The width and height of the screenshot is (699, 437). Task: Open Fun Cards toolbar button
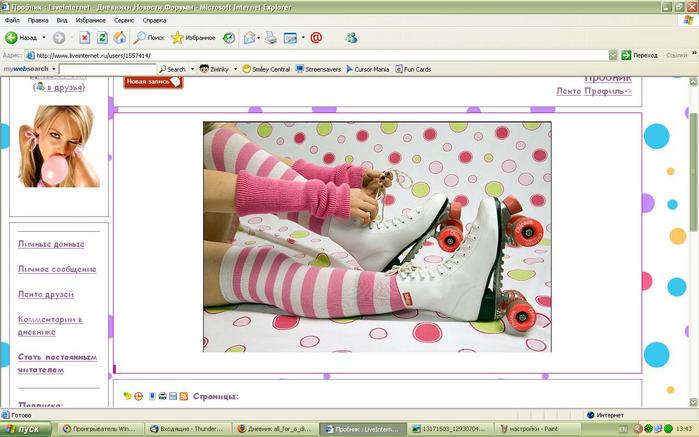[413, 69]
